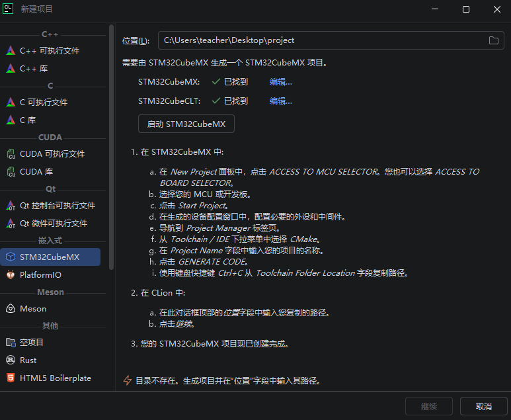Click the Qt 微件可执行文件 label
Image resolution: width=511 pixels, height=420 pixels.
(54, 224)
